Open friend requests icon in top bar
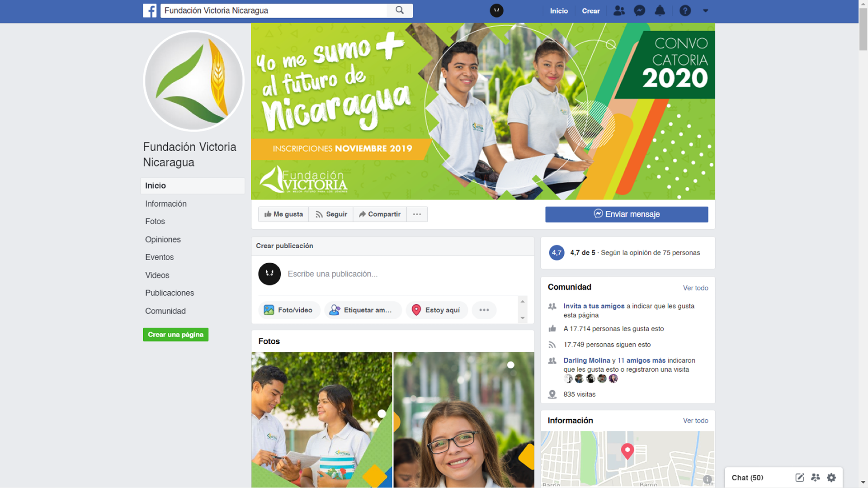Viewport: 868px width, 488px height. (619, 10)
